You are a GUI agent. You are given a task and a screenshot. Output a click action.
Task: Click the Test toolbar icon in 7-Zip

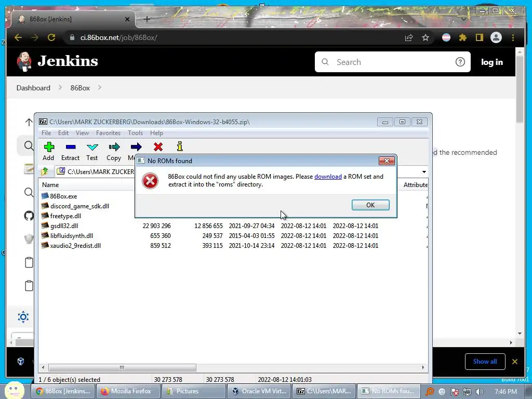pyautogui.click(x=92, y=151)
